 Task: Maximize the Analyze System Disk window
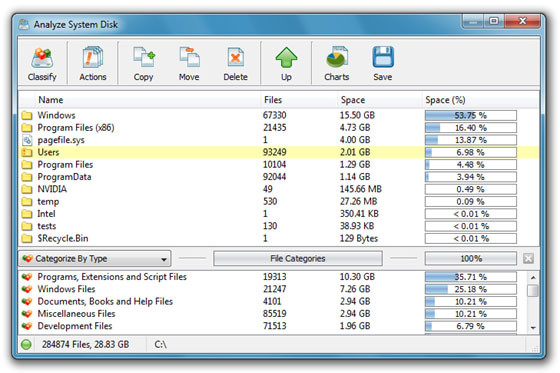pos(494,21)
